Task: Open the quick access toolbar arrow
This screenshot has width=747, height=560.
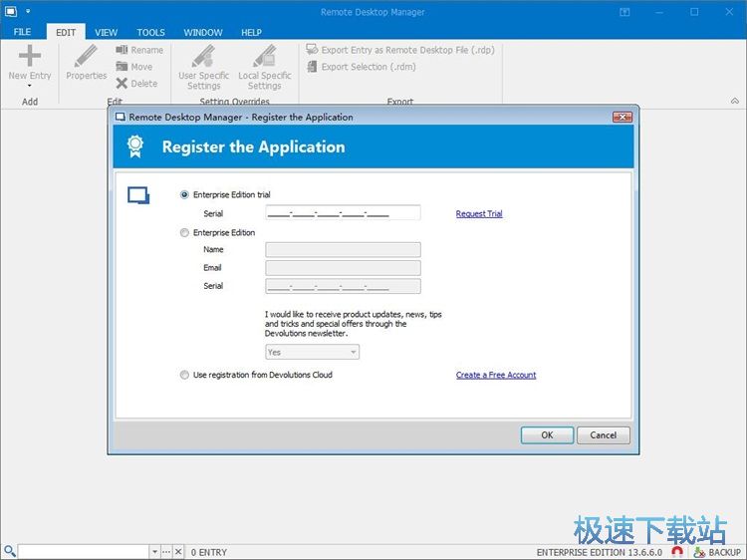Action: click(28, 11)
